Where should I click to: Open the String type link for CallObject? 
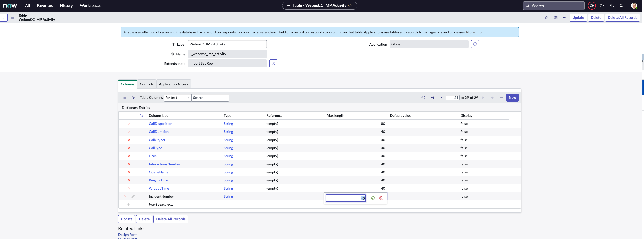click(x=228, y=140)
